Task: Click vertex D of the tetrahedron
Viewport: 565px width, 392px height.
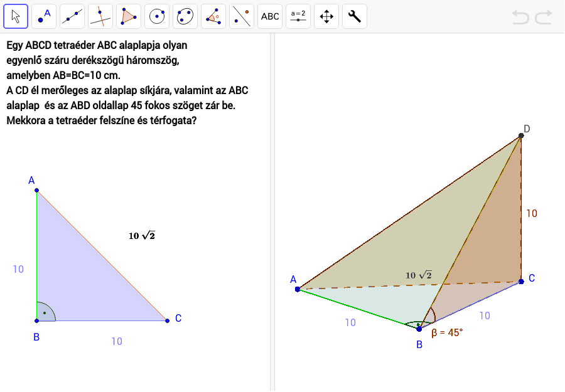Action: click(x=521, y=135)
